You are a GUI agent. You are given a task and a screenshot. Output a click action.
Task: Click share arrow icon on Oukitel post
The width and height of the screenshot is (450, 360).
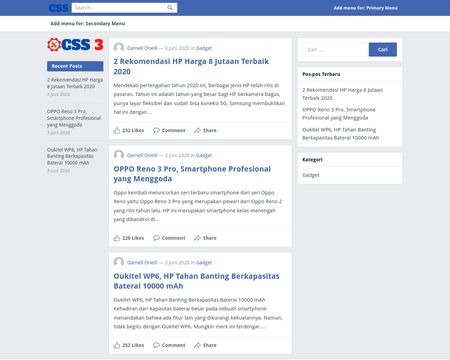[x=197, y=345]
